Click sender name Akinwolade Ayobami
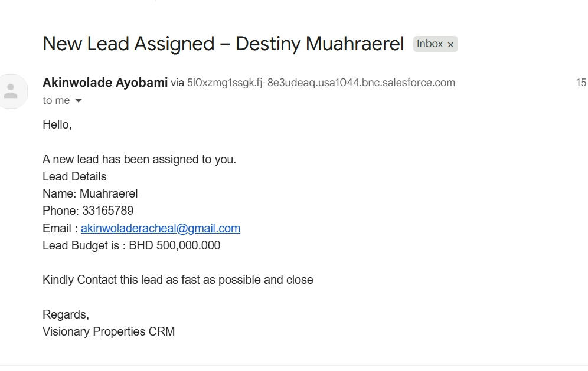The image size is (588, 371). (105, 83)
